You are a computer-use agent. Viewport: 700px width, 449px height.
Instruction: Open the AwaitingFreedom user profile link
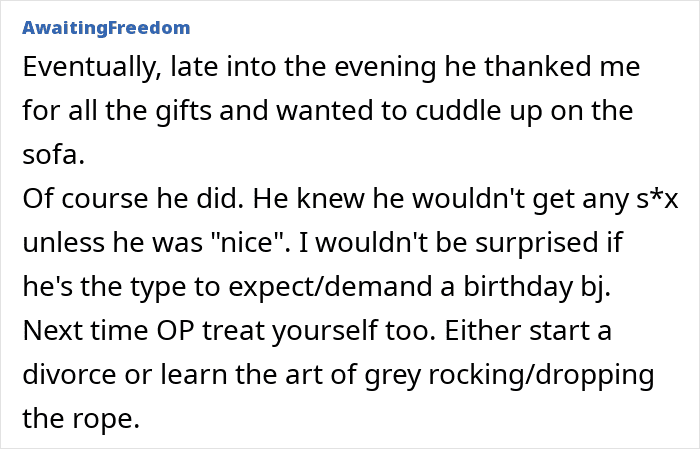[x=105, y=27]
